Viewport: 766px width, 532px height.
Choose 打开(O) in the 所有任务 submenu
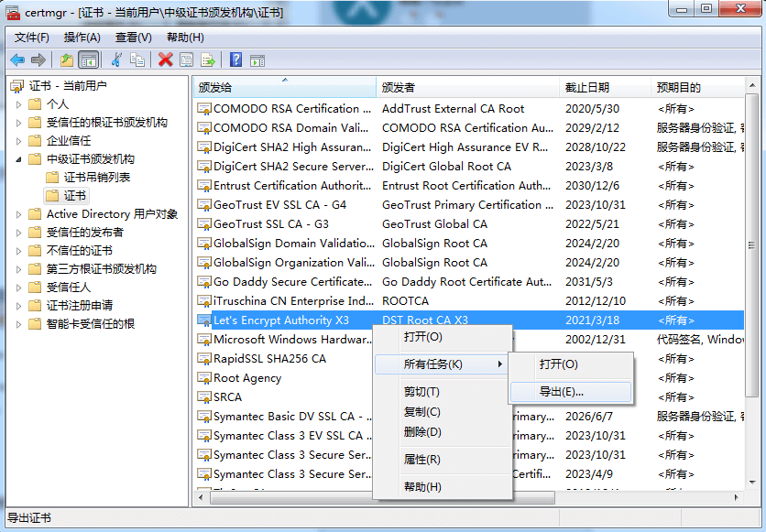571,364
